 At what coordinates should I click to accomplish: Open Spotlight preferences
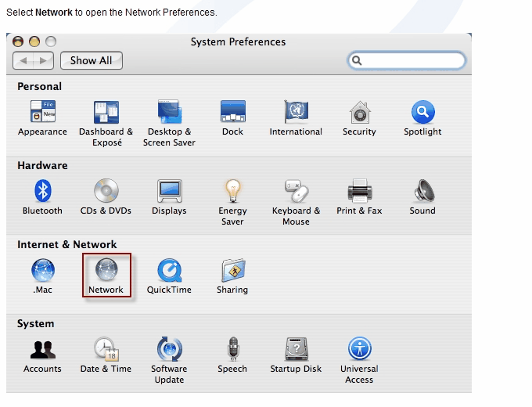(422, 117)
